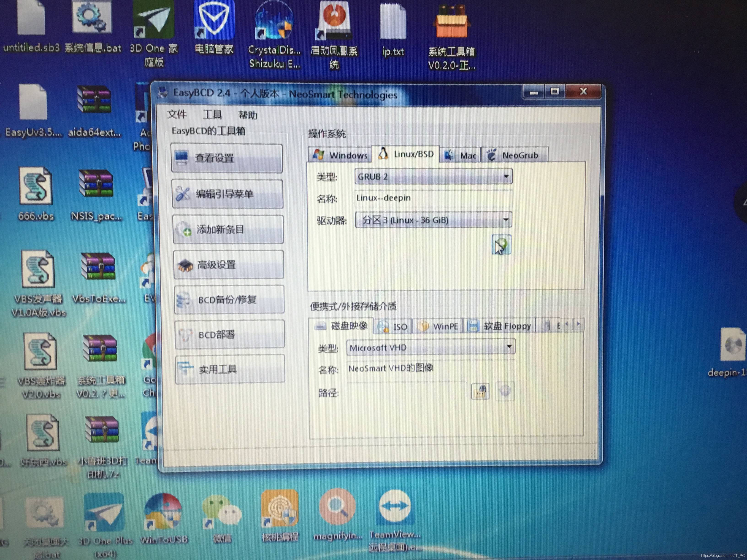Viewport: 747px width, 560px height.
Task: Open the 工具 menu
Action: [212, 115]
